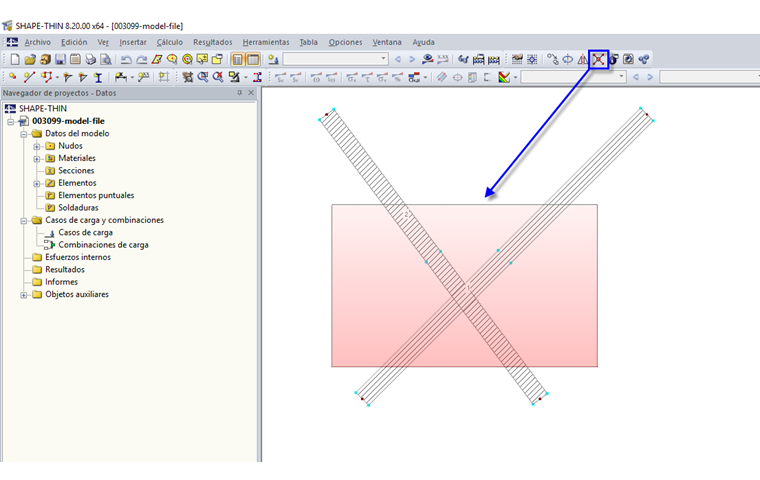
Task: Toggle the project navigator panel button
Action: click(237, 59)
